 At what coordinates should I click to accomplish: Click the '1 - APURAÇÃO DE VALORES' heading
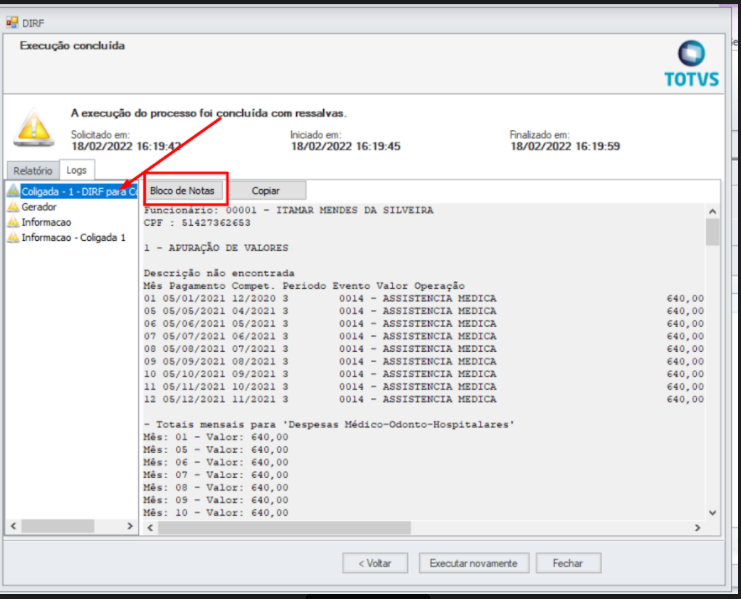point(216,248)
